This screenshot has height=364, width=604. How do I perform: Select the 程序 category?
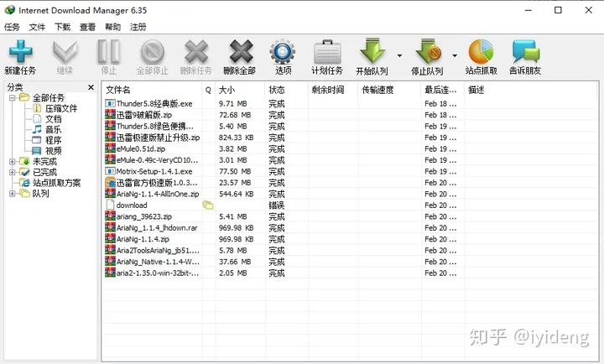coord(53,140)
